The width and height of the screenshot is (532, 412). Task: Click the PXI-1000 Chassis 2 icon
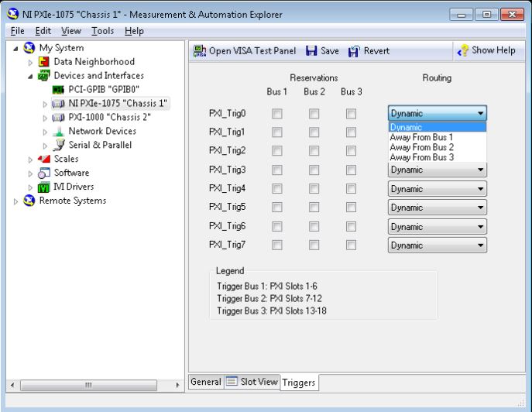[x=58, y=118]
